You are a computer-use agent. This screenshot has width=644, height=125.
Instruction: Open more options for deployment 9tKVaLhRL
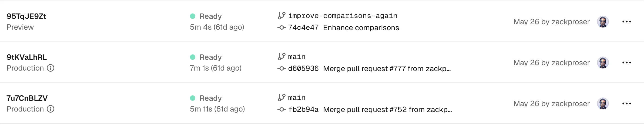click(626, 63)
